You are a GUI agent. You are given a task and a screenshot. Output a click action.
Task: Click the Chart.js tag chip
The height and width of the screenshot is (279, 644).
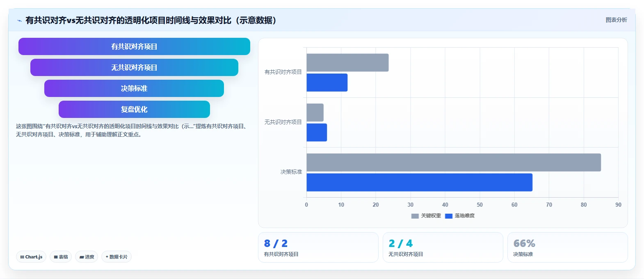tap(31, 257)
